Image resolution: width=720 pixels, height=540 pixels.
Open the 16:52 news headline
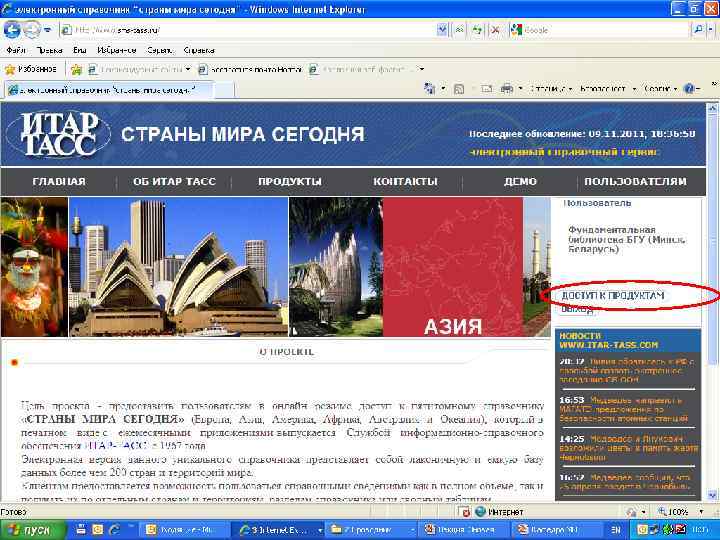[624, 482]
